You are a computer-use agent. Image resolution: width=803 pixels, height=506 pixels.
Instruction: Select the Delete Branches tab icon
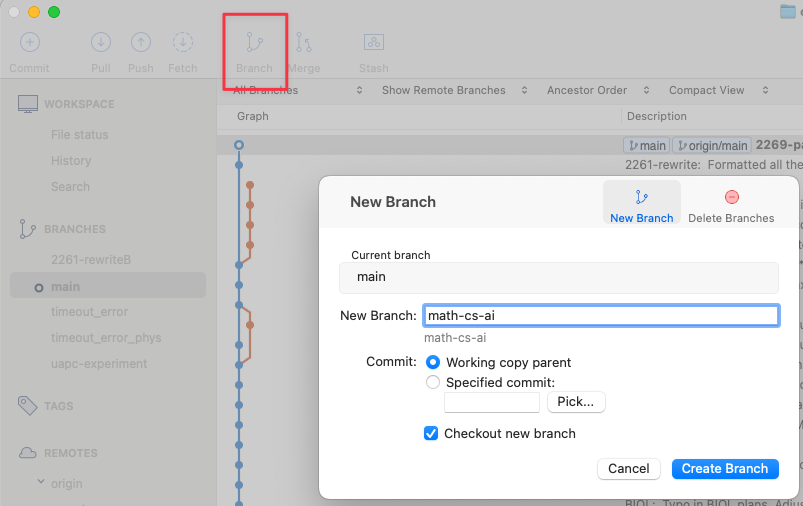click(x=731, y=197)
